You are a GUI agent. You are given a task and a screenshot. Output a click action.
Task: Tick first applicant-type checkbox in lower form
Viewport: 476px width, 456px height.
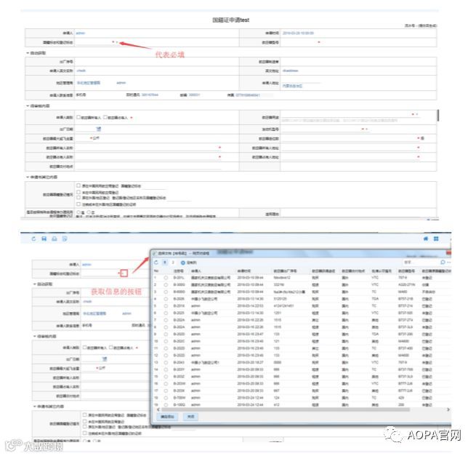coord(85,347)
